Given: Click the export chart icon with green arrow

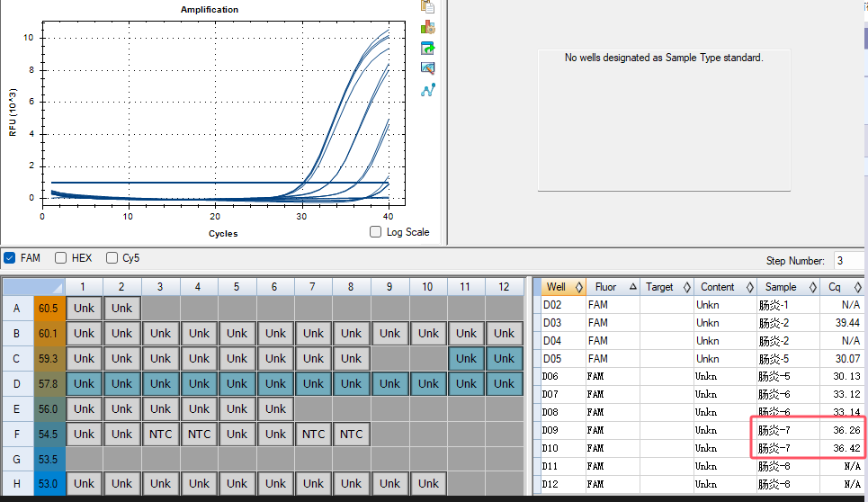Looking at the screenshot, I should [x=427, y=49].
